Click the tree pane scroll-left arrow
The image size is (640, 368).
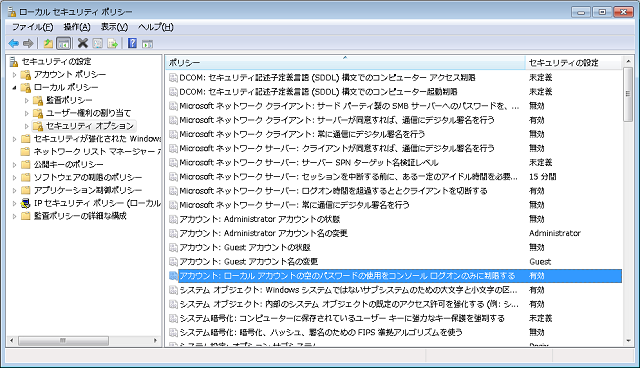click(12, 340)
